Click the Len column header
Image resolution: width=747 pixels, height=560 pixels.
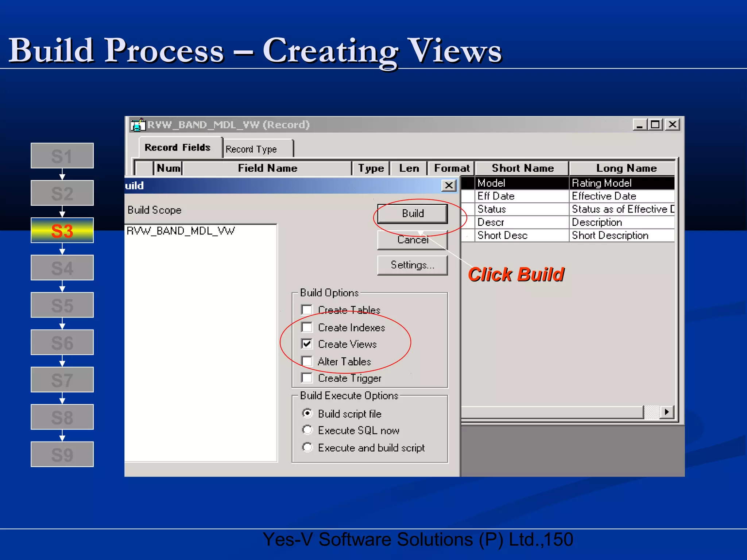[409, 168]
